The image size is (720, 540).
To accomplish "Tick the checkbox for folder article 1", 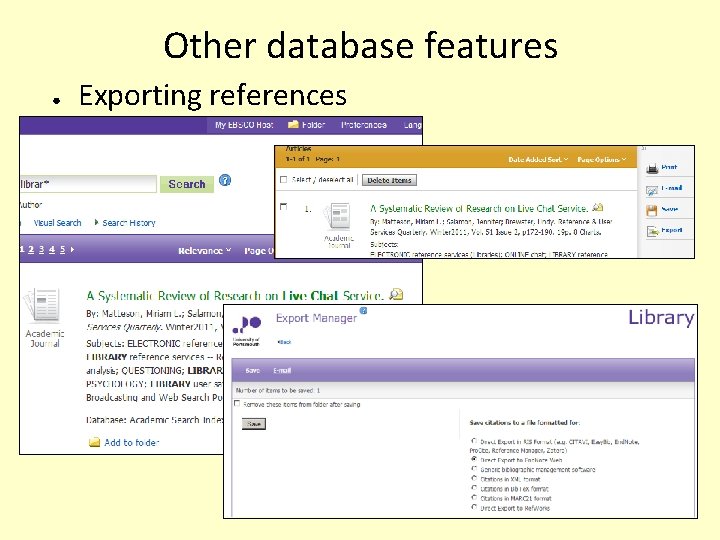I will (x=283, y=207).
